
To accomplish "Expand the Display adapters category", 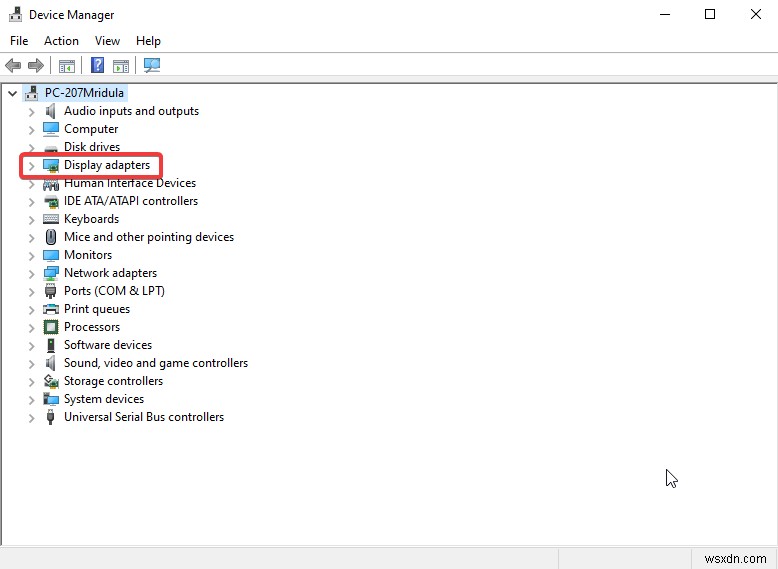I will (31, 166).
